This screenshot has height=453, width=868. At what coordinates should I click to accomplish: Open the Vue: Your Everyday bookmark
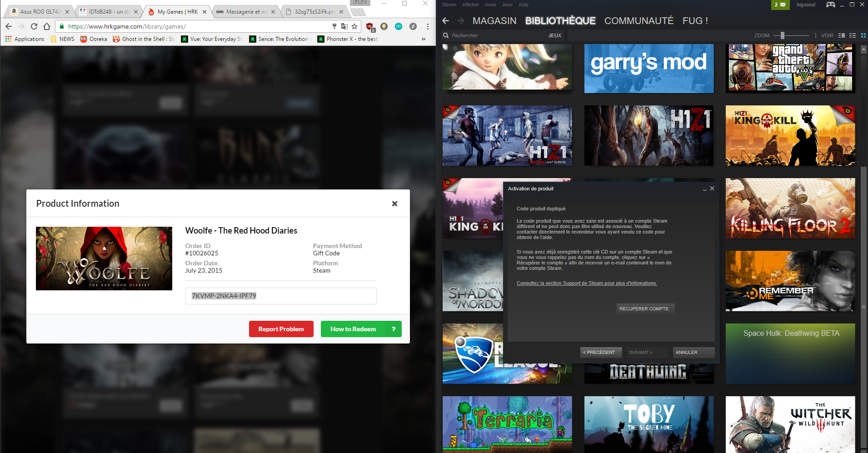[212, 39]
